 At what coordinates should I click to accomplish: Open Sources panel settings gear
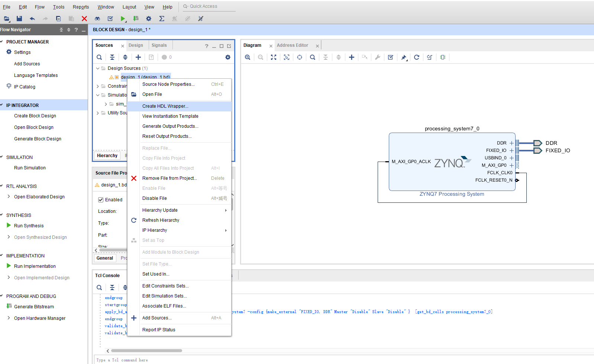point(228,57)
